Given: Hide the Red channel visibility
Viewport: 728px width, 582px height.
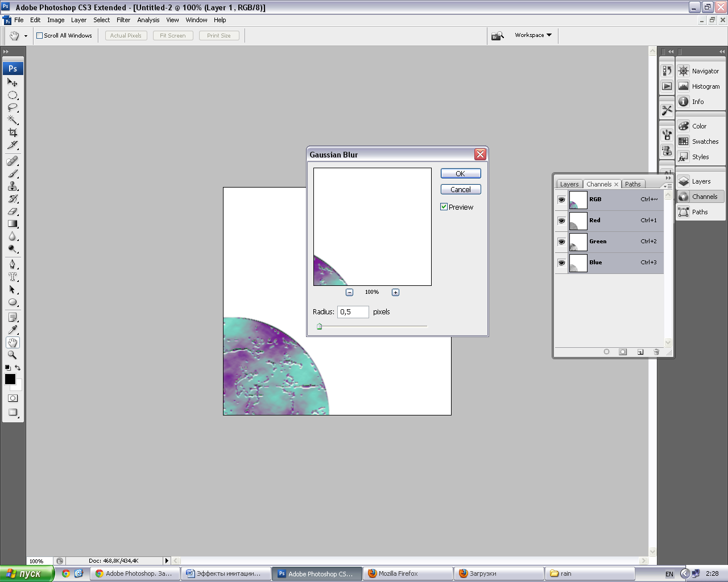Looking at the screenshot, I should coord(561,221).
